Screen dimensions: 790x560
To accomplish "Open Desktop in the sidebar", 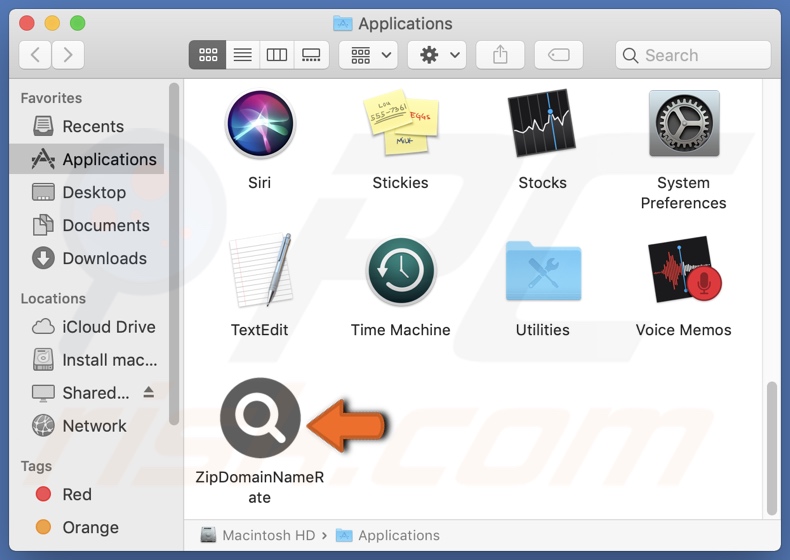I will pos(87,192).
